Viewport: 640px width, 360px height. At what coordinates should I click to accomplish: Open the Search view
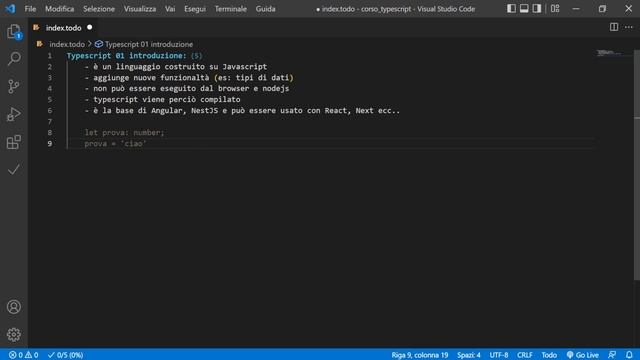(x=14, y=59)
